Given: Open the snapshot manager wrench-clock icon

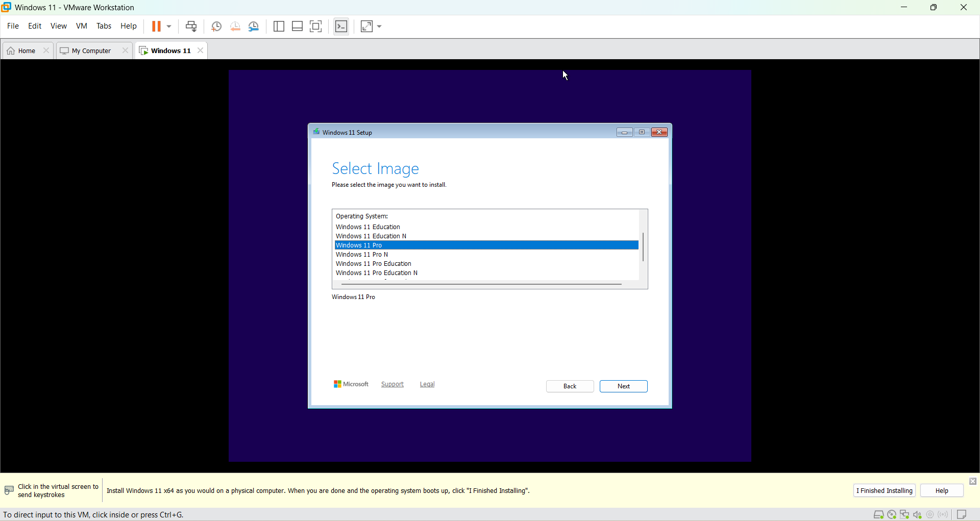Looking at the screenshot, I should coord(254,27).
